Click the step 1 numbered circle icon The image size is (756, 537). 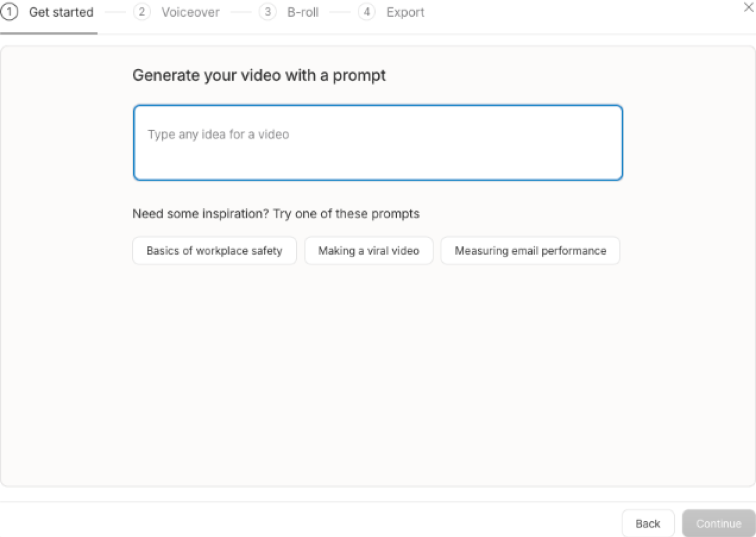pos(10,12)
